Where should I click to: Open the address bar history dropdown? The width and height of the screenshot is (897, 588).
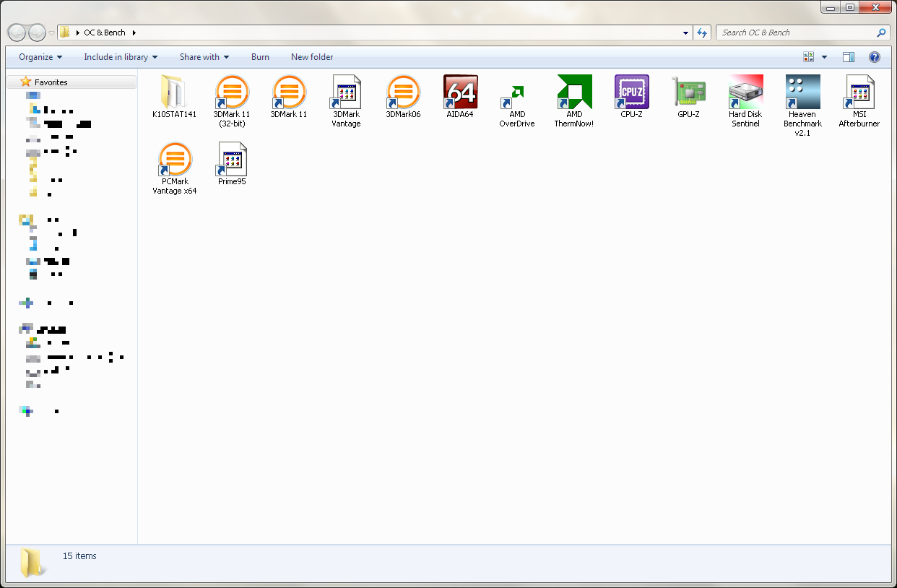[685, 33]
